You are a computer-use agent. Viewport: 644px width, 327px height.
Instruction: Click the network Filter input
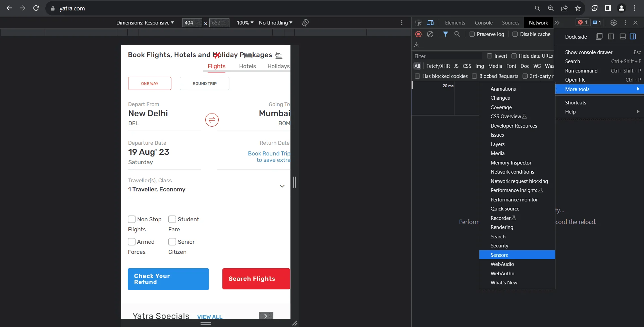coord(448,56)
